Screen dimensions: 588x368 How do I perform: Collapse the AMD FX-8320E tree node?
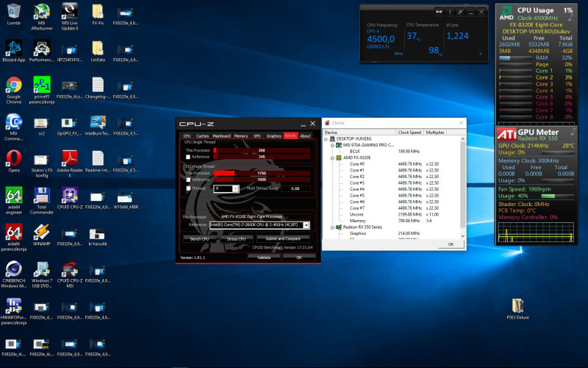point(334,158)
